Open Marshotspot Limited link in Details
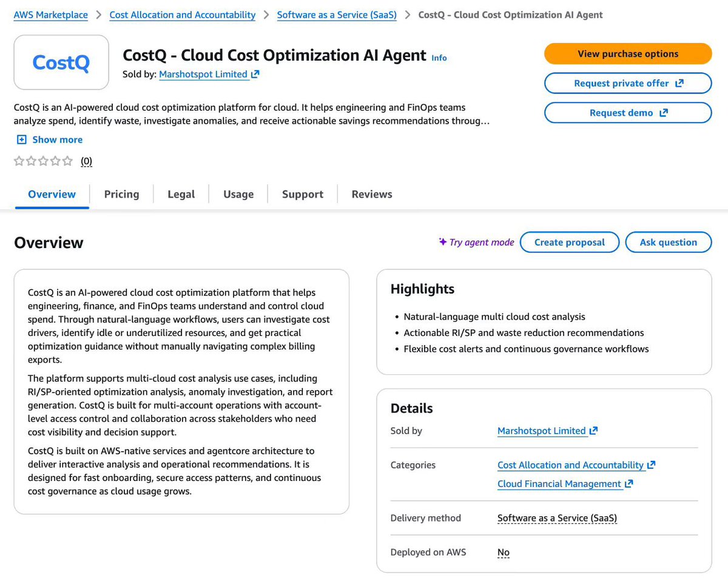This screenshot has width=728, height=581. (x=542, y=431)
